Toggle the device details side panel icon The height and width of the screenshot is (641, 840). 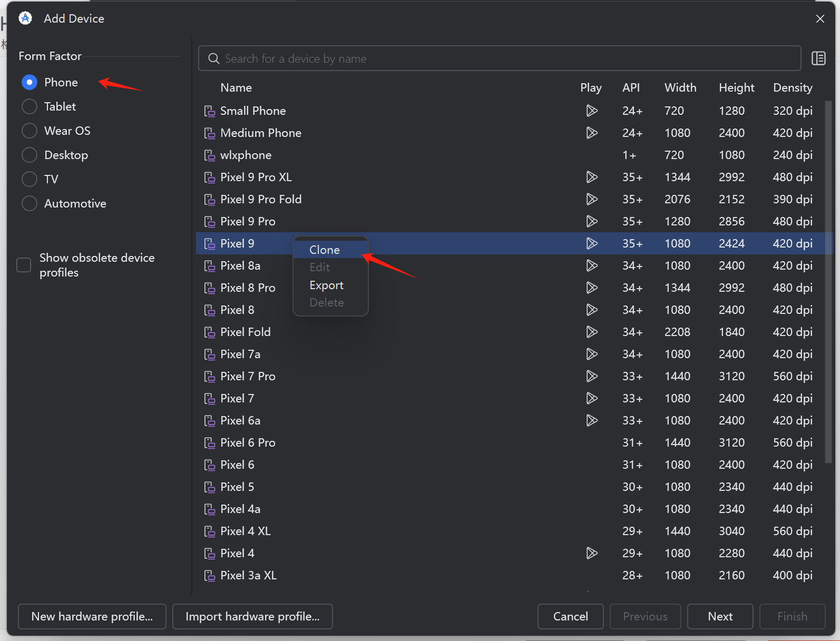[818, 58]
